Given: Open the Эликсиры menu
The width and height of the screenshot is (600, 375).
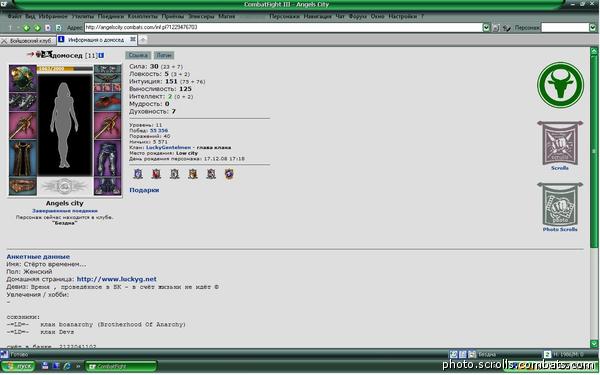Looking at the screenshot, I should pyautogui.click(x=201, y=16).
